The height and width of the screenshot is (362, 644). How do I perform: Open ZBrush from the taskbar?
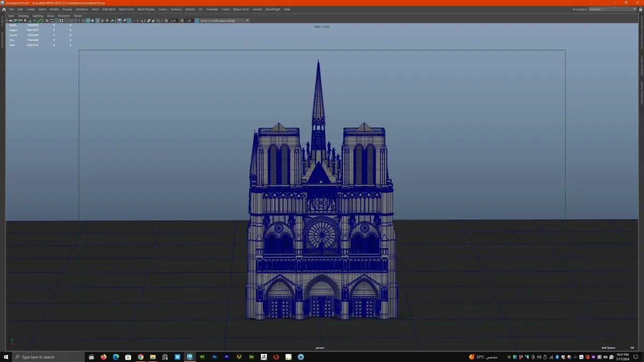pos(264,357)
